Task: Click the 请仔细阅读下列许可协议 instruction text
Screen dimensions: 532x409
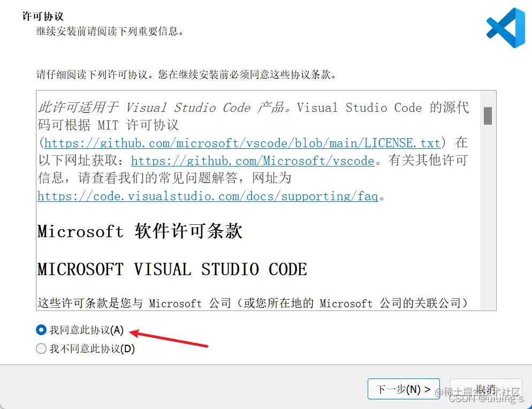Action: pos(186,74)
